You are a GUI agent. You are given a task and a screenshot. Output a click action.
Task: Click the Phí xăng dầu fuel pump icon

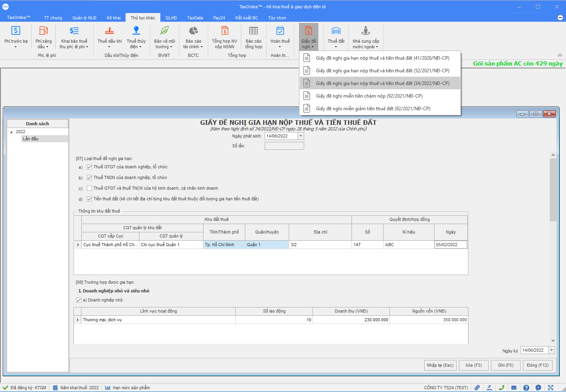pos(43,30)
